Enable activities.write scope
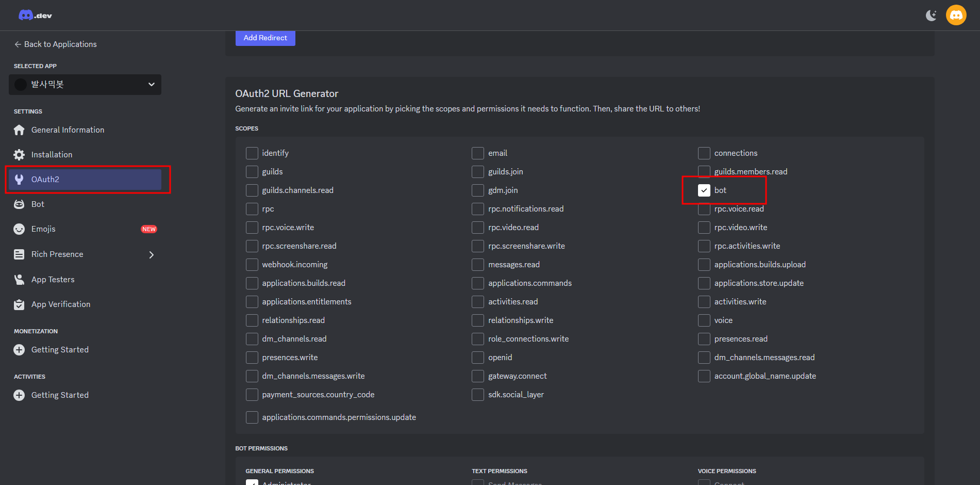This screenshot has width=980, height=485. (x=704, y=302)
